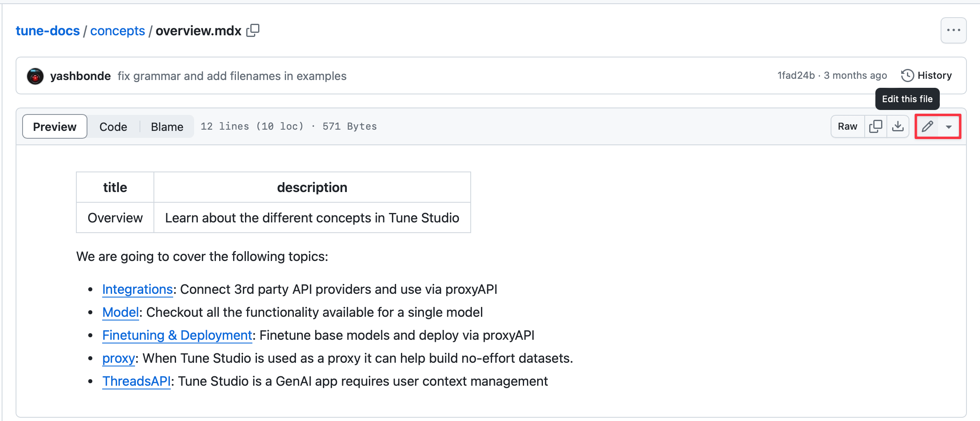Open the Finetuning & Deployment link
The height and width of the screenshot is (421, 980).
pos(177,335)
